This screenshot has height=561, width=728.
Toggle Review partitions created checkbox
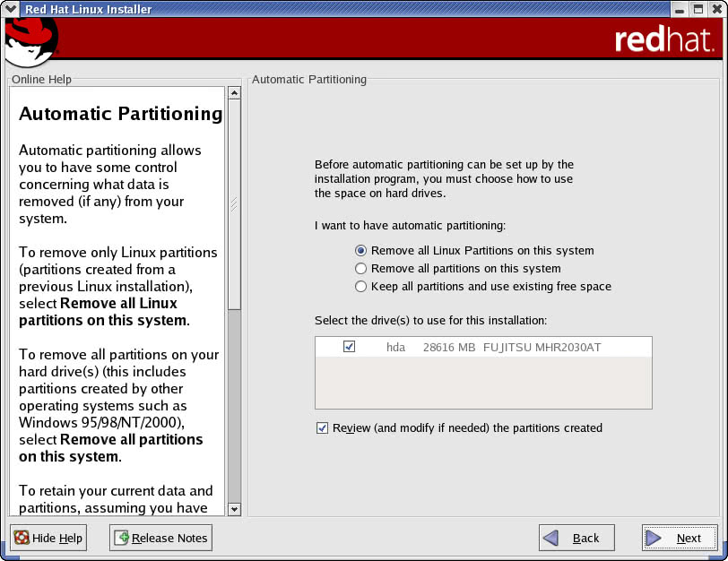click(x=322, y=427)
